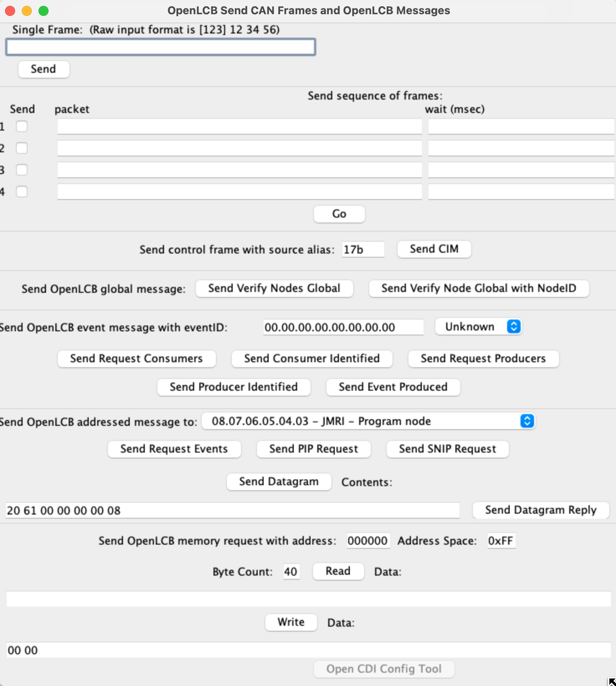The image size is (616, 686).
Task: Click the Send CIM button
Action: pos(434,249)
